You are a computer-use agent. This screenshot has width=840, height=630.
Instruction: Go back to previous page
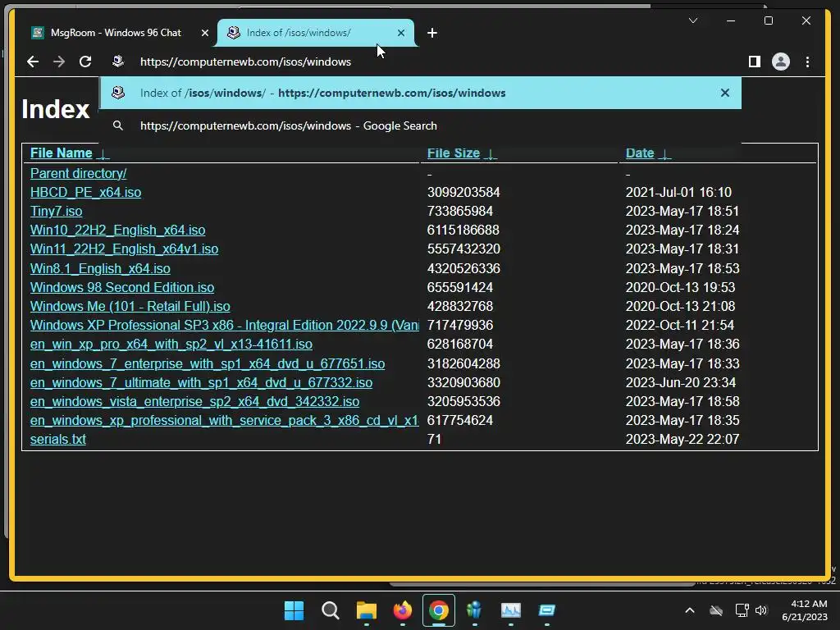coord(33,62)
